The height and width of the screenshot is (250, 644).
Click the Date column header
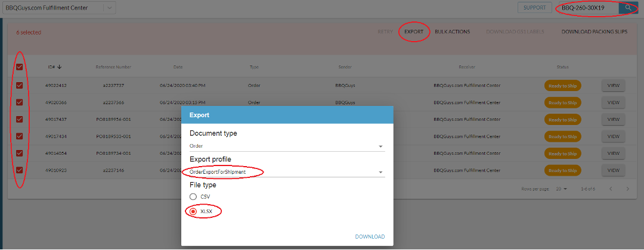[178, 67]
